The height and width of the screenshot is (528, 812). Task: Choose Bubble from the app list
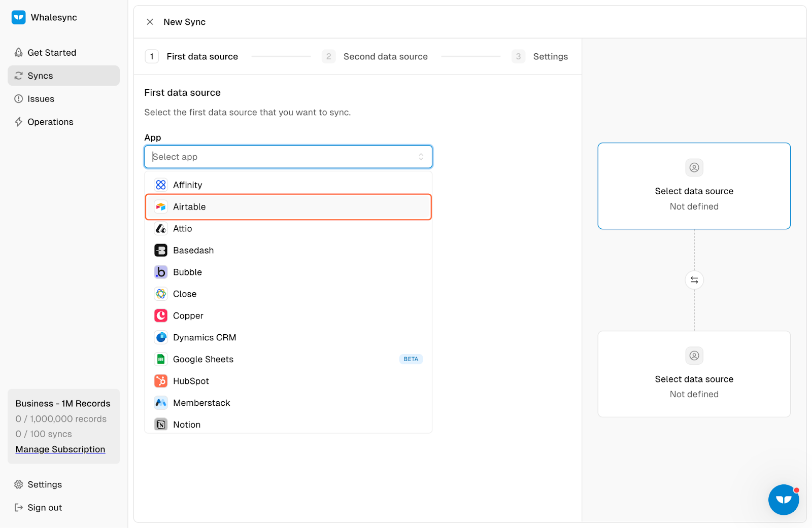[x=288, y=272]
